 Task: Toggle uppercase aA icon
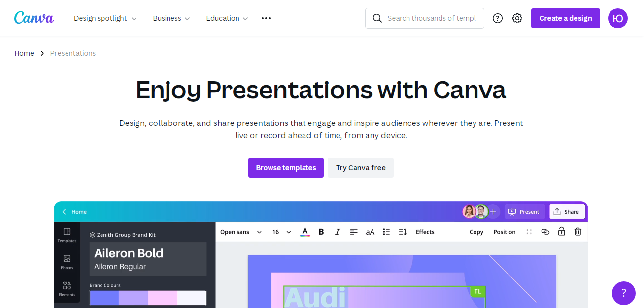click(370, 232)
